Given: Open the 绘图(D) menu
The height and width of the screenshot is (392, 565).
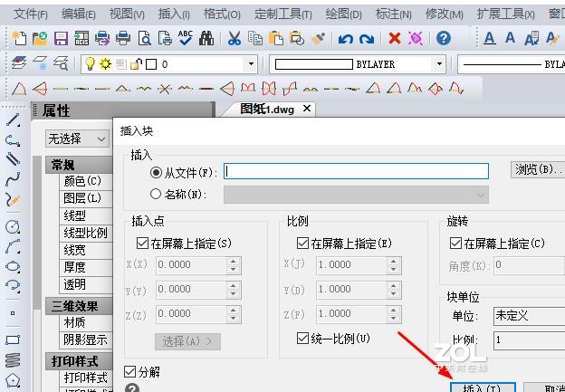Looking at the screenshot, I should [x=344, y=14].
